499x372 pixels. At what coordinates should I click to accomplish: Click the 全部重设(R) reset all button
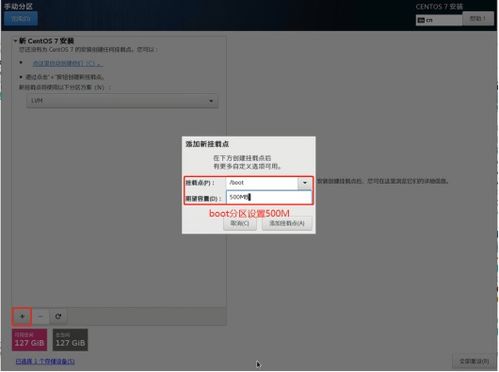474,361
